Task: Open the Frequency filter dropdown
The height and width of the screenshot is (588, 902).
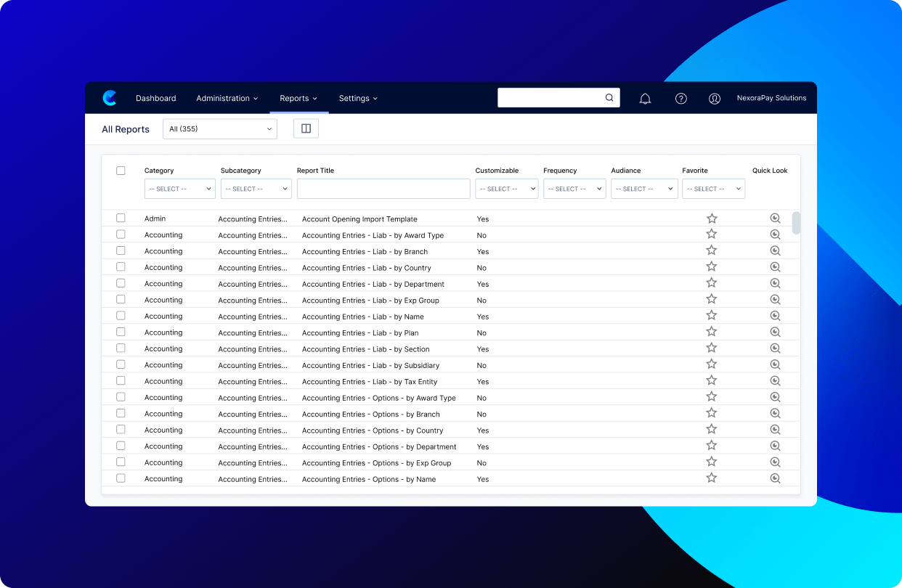Action: (574, 189)
